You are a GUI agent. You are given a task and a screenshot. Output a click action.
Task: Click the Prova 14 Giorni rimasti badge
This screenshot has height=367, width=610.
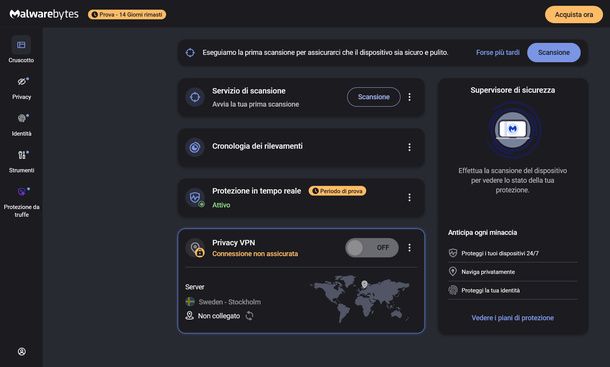click(127, 14)
